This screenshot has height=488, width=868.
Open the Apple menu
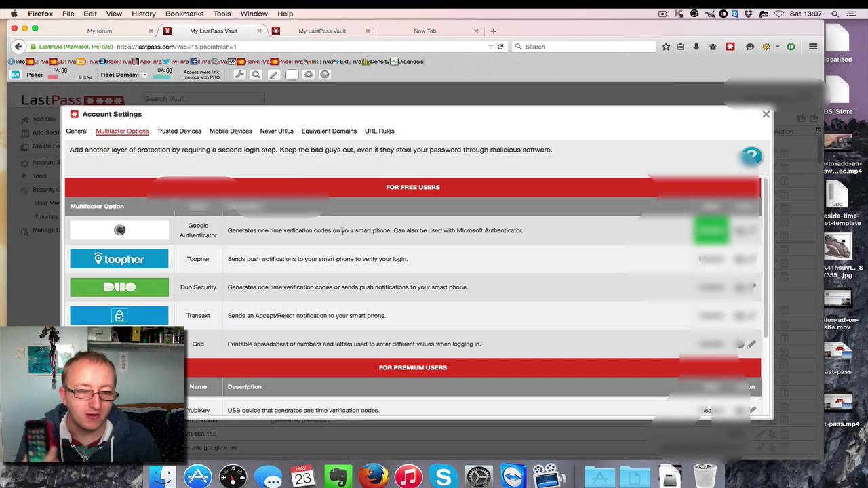(x=14, y=14)
